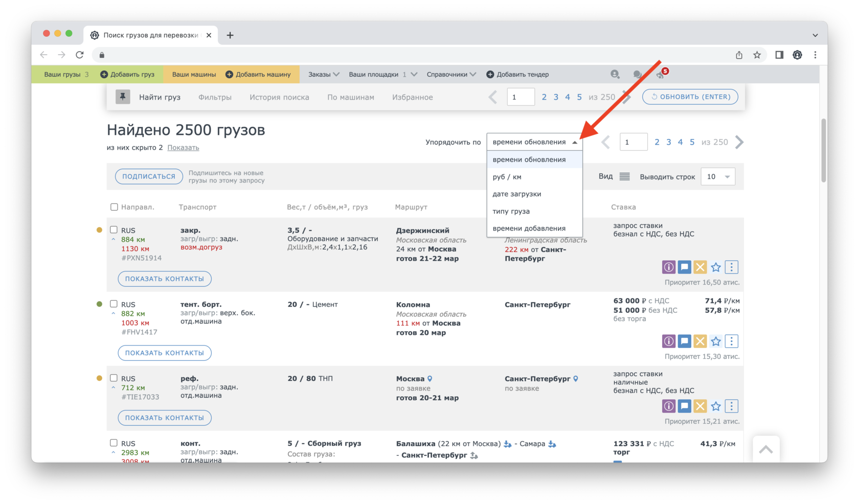
Task: Open chat icon for the Коломна cargo
Action: (684, 341)
